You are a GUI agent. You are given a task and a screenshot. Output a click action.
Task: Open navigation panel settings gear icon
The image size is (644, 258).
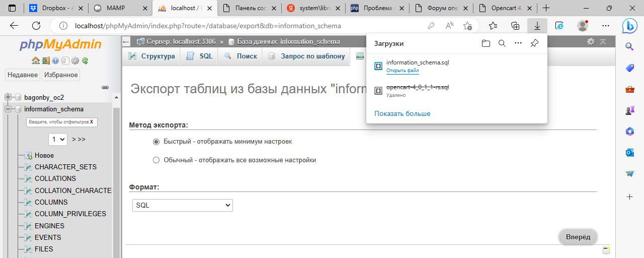[75, 60]
